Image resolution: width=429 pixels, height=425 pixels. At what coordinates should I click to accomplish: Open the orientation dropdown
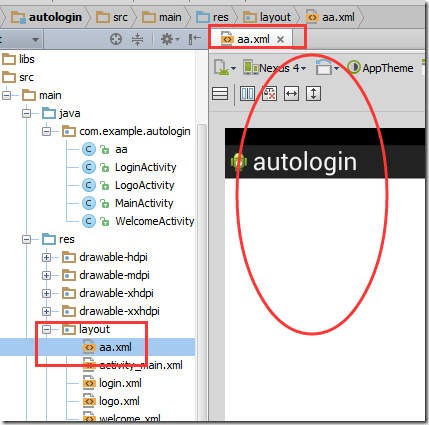(x=327, y=68)
